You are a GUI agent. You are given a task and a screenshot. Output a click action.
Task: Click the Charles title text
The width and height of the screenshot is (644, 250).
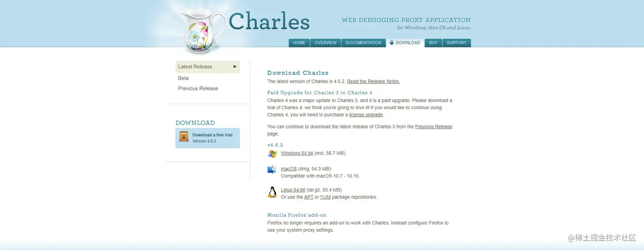(269, 21)
